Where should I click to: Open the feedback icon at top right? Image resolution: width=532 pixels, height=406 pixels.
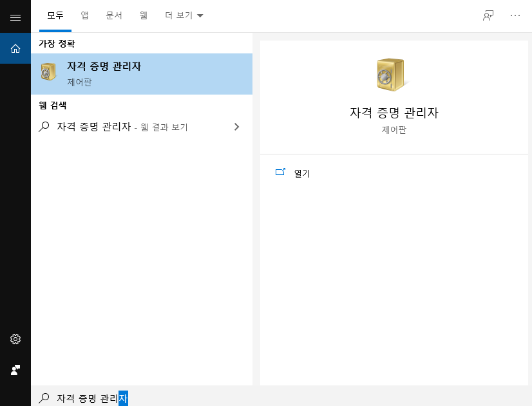(488, 15)
